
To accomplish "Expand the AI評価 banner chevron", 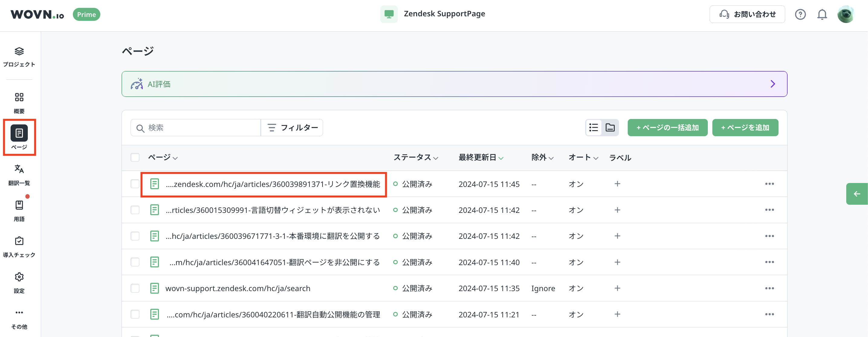I will coord(772,84).
